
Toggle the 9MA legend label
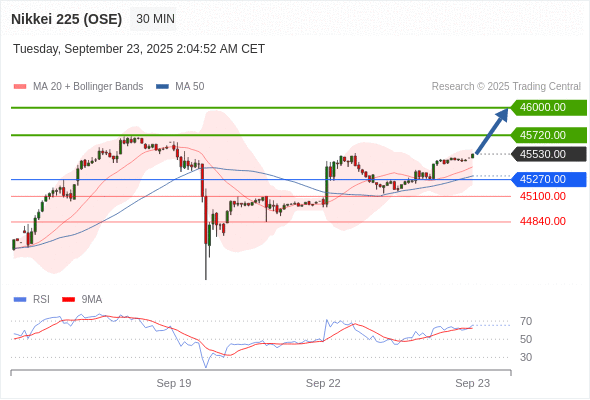(92, 300)
